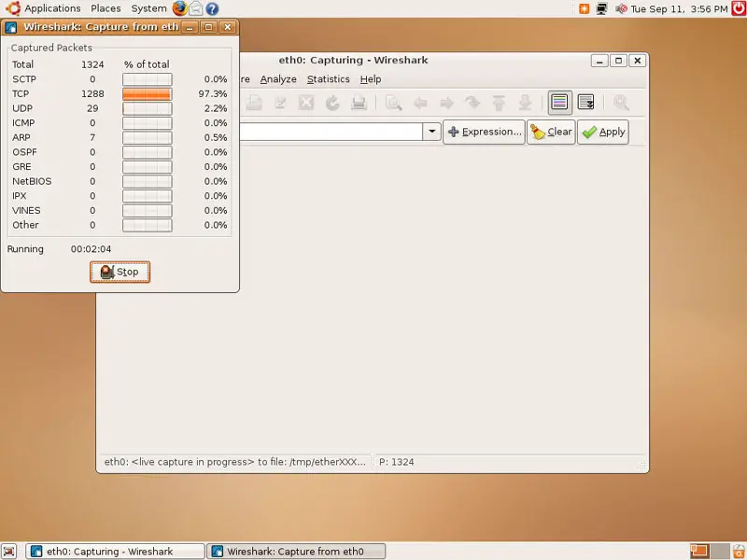Viewport: 747px width, 560px height.
Task: Open the trash icon in bottom panel
Action: click(x=739, y=551)
